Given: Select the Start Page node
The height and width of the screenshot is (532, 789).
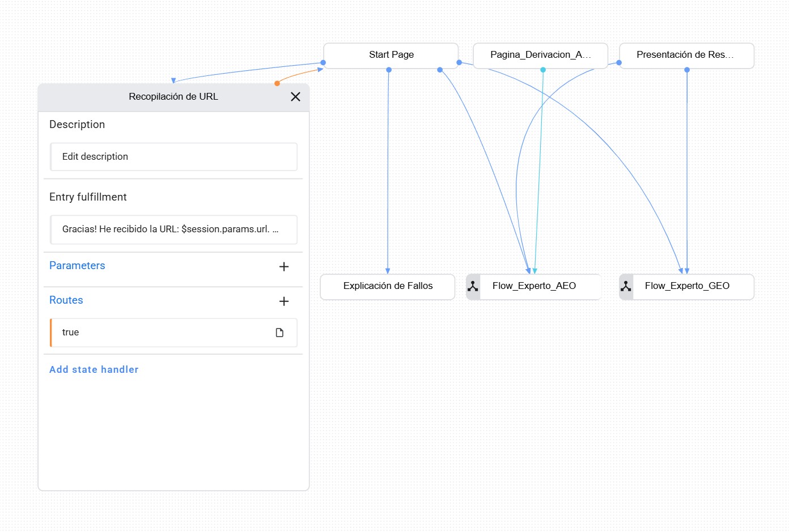Looking at the screenshot, I should tap(391, 55).
